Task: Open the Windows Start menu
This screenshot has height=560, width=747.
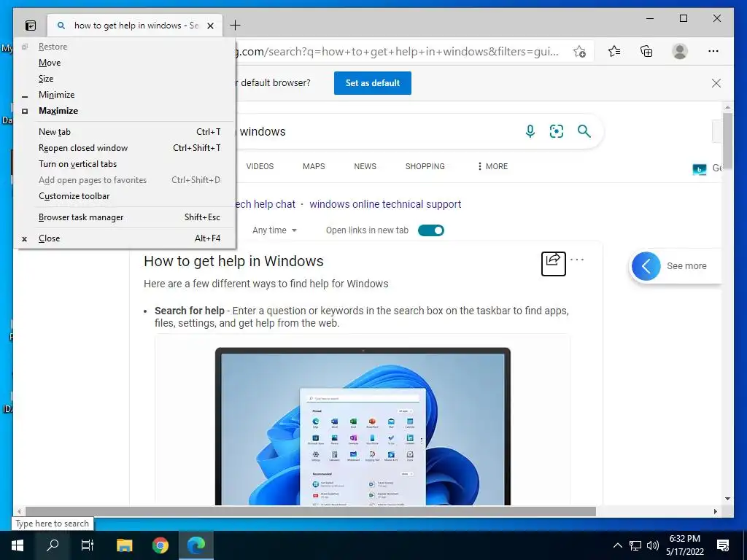Action: (18, 545)
